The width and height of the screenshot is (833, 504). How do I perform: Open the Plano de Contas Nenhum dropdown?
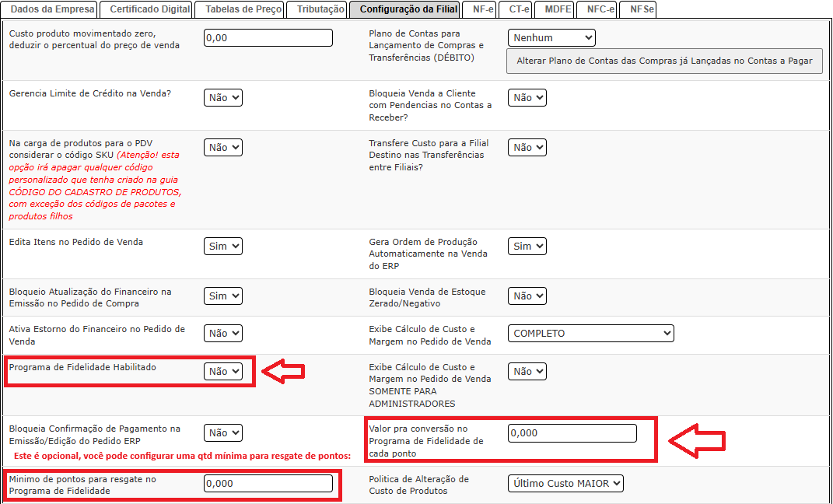(x=551, y=37)
